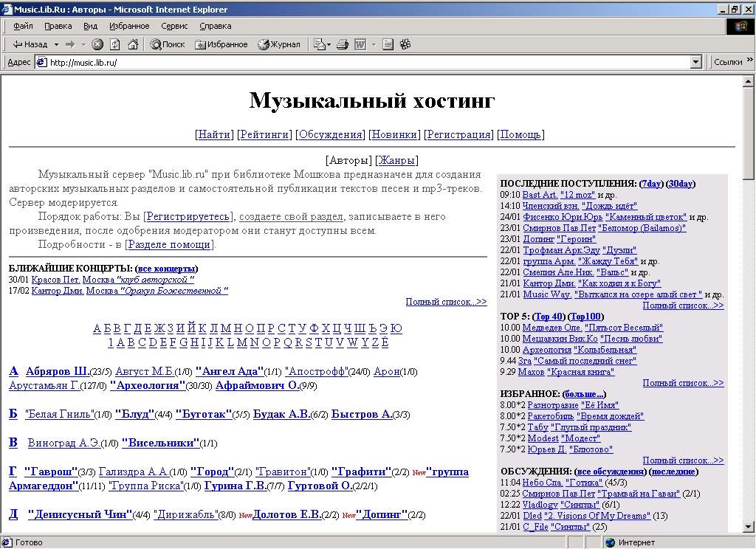This screenshot has height=549, width=756.
Task: Click the Internet zone globe in status bar
Action: [x=611, y=543]
